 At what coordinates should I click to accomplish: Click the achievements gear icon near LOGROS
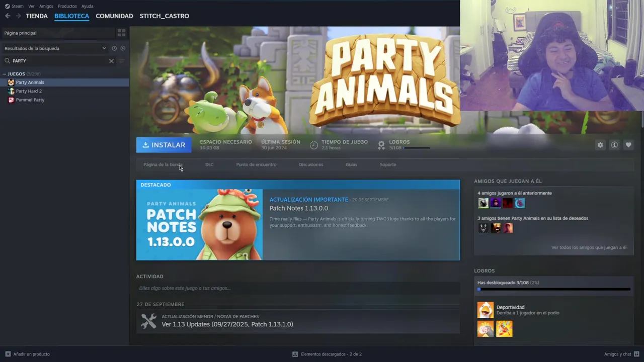(381, 145)
